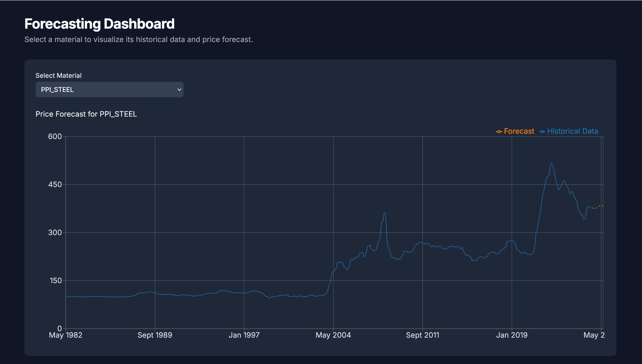Click the Sept 2011 x-axis label
This screenshot has height=364, width=642.
click(x=423, y=335)
